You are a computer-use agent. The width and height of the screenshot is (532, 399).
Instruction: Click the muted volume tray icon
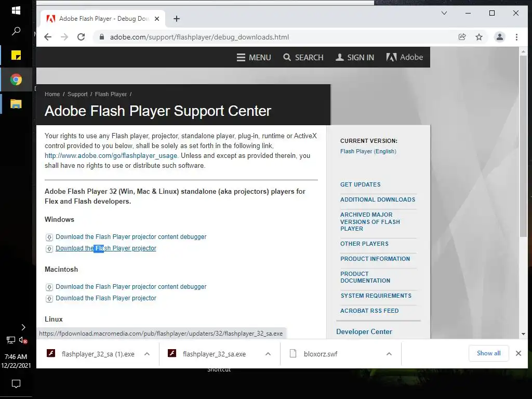23,340
